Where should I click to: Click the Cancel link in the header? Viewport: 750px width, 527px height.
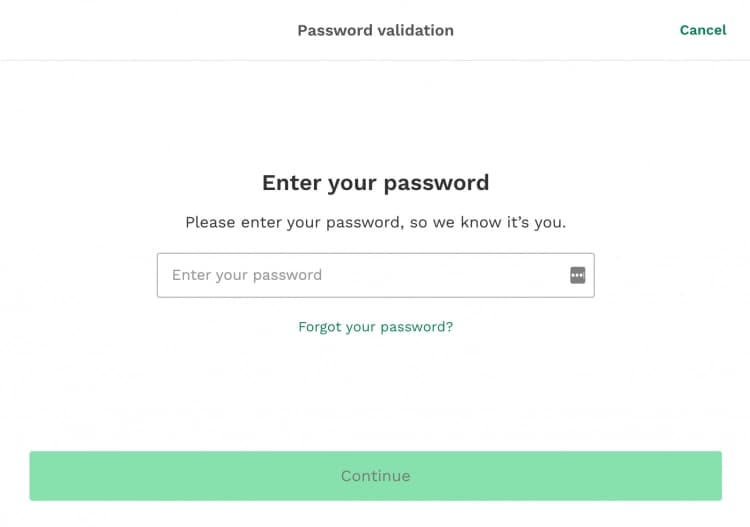tap(702, 30)
